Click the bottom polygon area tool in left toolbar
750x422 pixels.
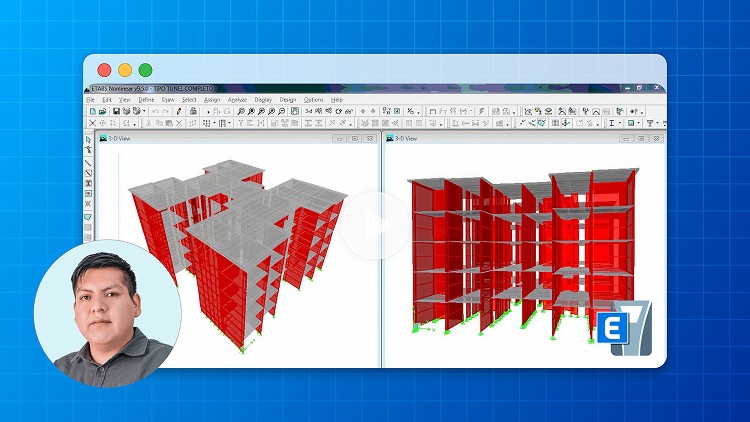click(88, 217)
